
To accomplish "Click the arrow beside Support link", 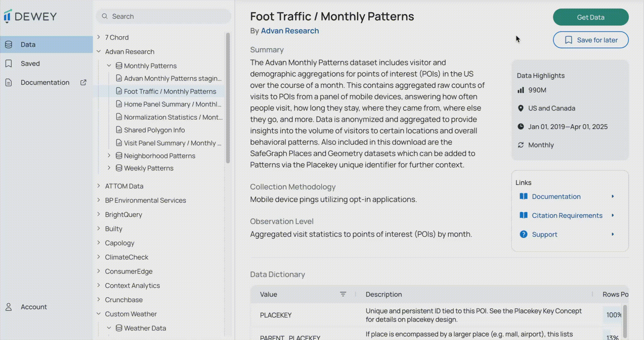I will (613, 234).
